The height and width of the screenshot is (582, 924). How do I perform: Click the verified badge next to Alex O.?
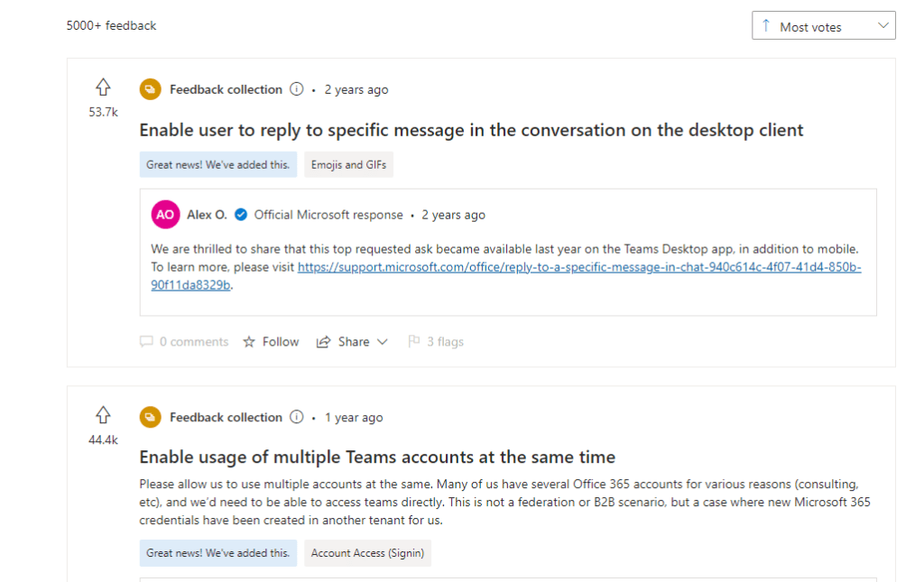pos(240,215)
